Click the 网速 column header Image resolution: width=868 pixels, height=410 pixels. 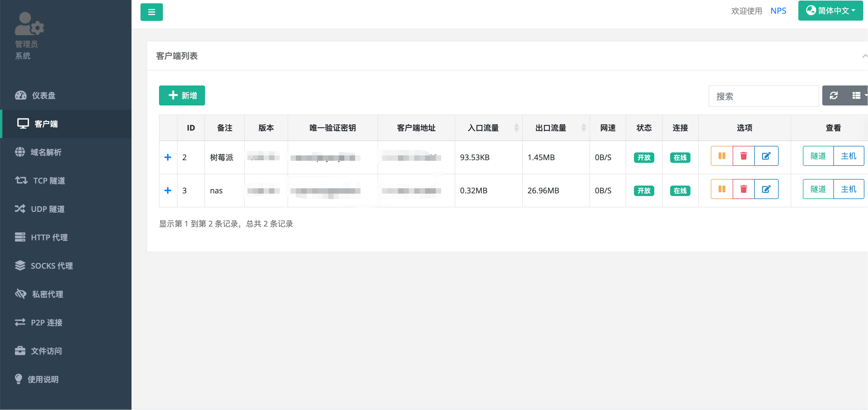click(608, 128)
